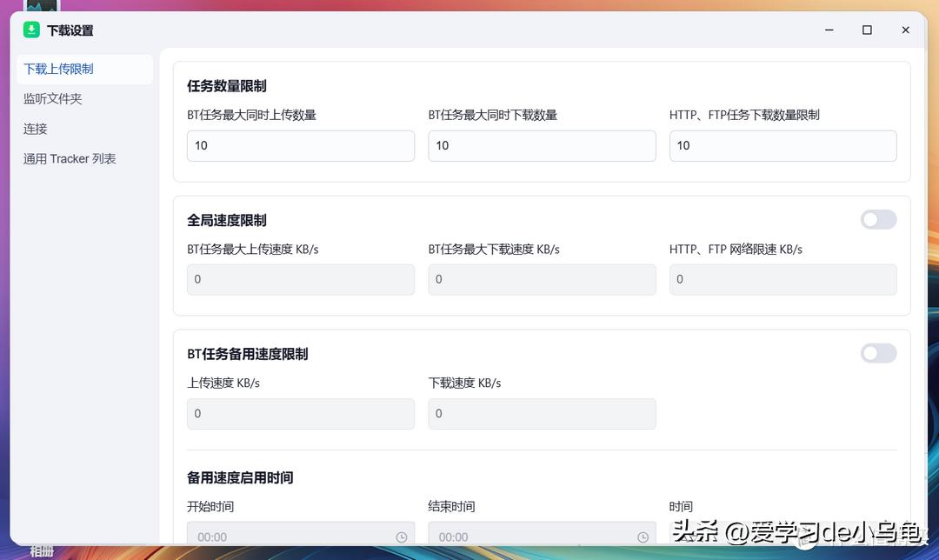
Task: Select the HTTP、FTP任务下载数量限制 input
Action: click(782, 146)
